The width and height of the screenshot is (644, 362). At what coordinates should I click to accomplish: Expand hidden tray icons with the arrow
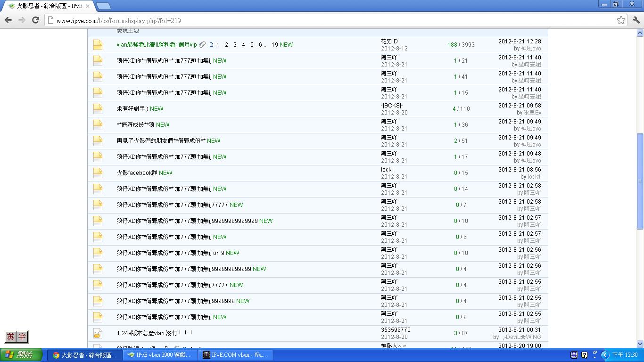point(604,355)
